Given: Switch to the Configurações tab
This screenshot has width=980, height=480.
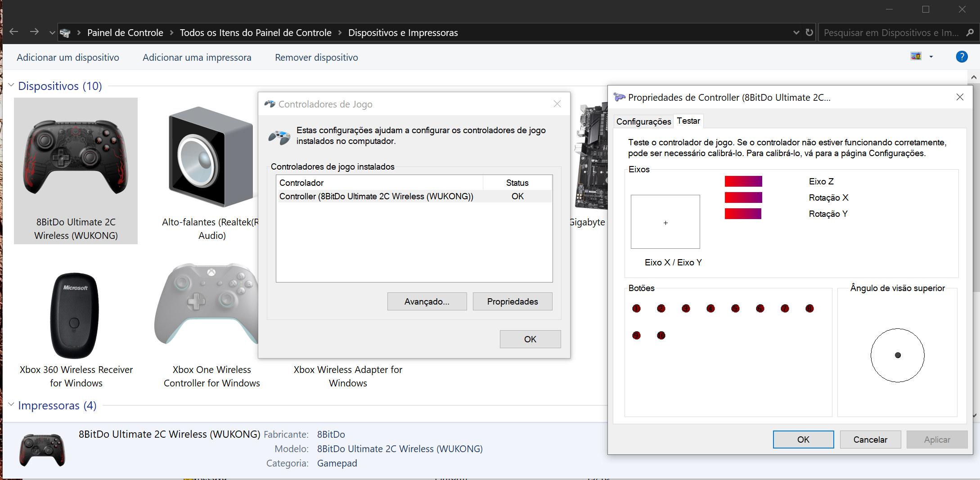Looking at the screenshot, I should [x=644, y=121].
